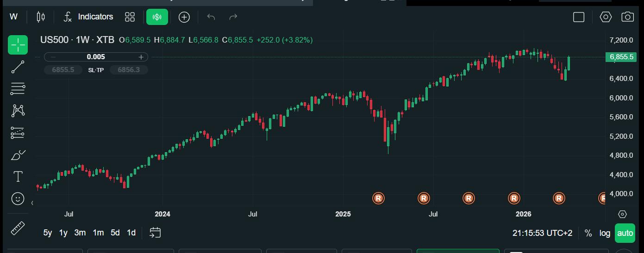Select the crosshair cursor tool
Screen dimensions: 644x253
(18, 45)
